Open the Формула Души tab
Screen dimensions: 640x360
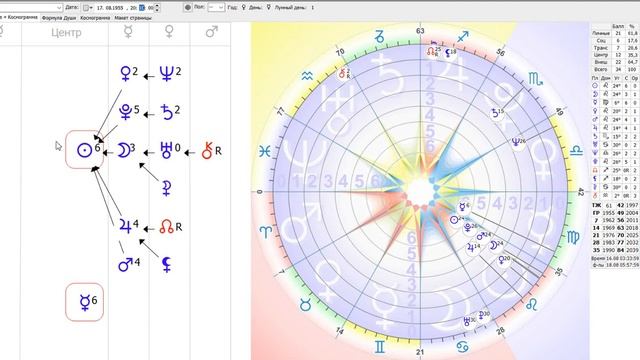pos(59,18)
